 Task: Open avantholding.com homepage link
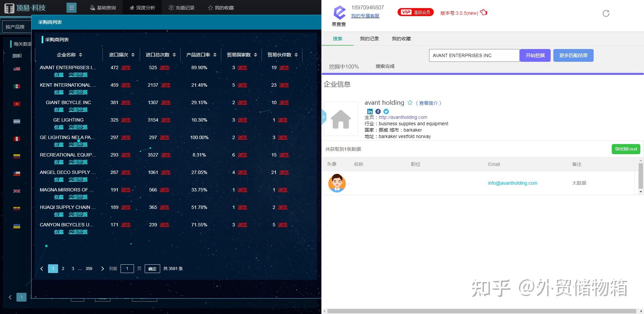click(403, 117)
